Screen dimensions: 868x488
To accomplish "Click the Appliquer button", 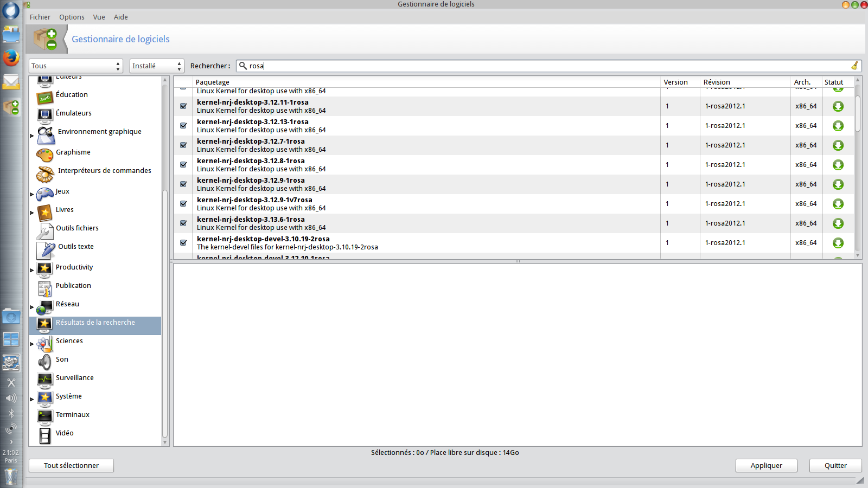I will [767, 466].
